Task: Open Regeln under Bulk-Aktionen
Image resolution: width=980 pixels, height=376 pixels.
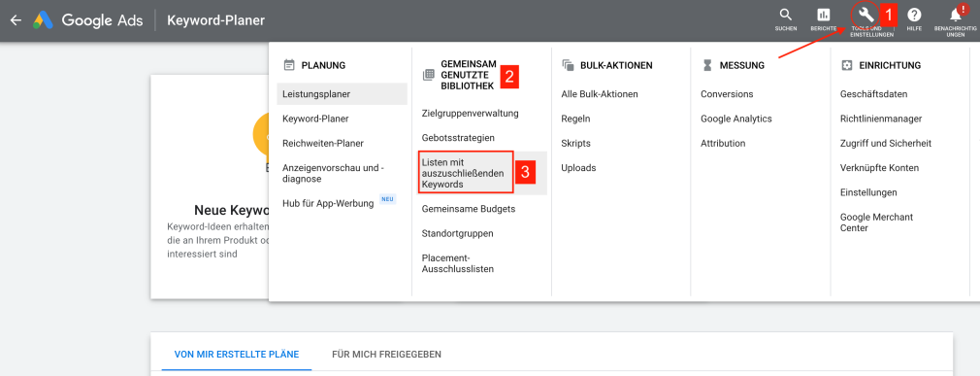Action: click(575, 119)
